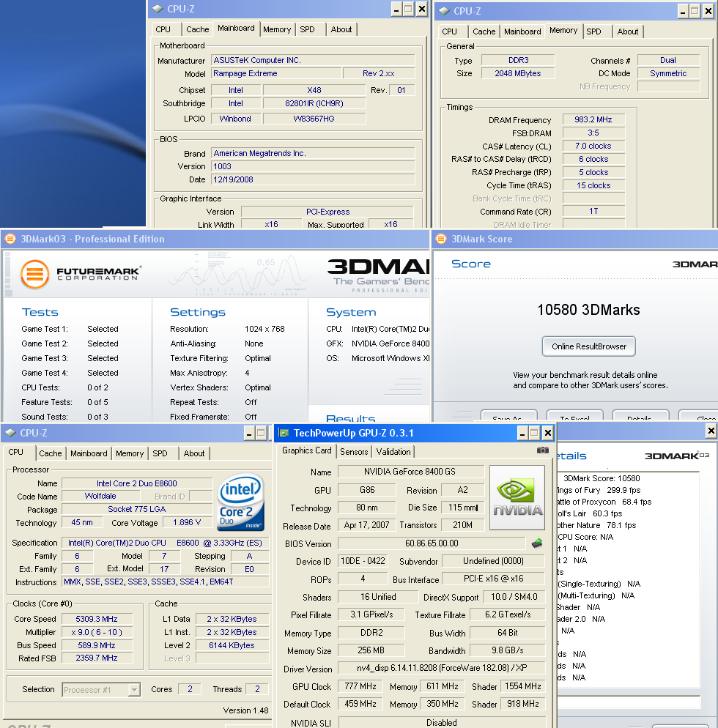Click the Rampage Extreme model field
The image size is (718, 728).
coord(276,73)
